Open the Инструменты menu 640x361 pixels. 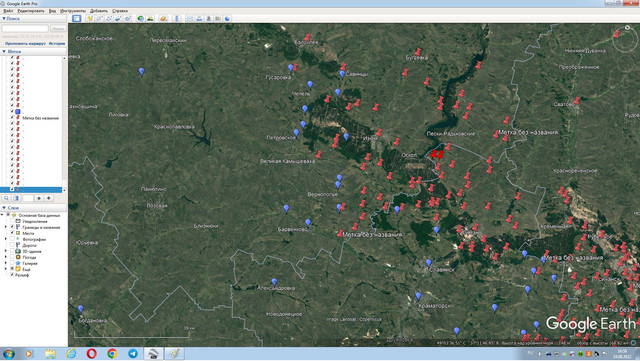(73, 11)
